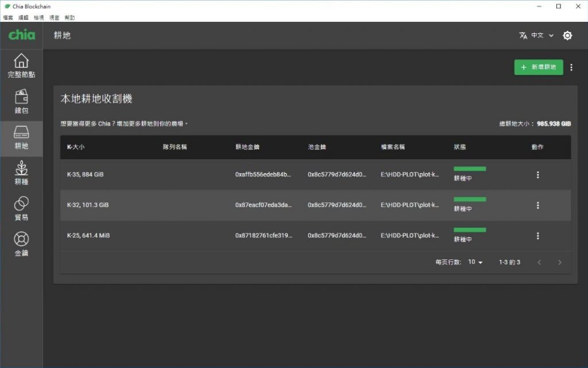Viewport: 588px width, 368px height.
Task: Open the rows-per-page dropdown showing 10
Action: (x=474, y=262)
